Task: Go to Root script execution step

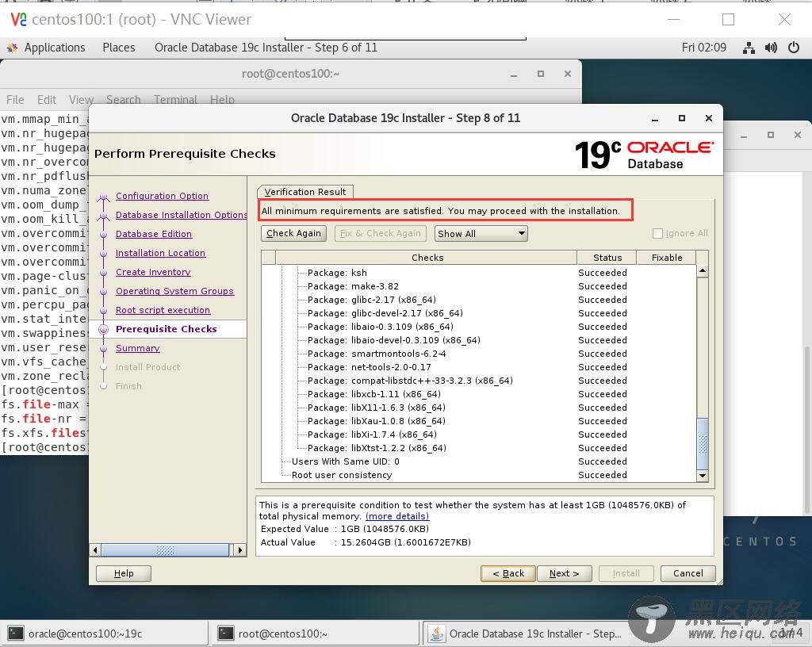Action: [163, 310]
